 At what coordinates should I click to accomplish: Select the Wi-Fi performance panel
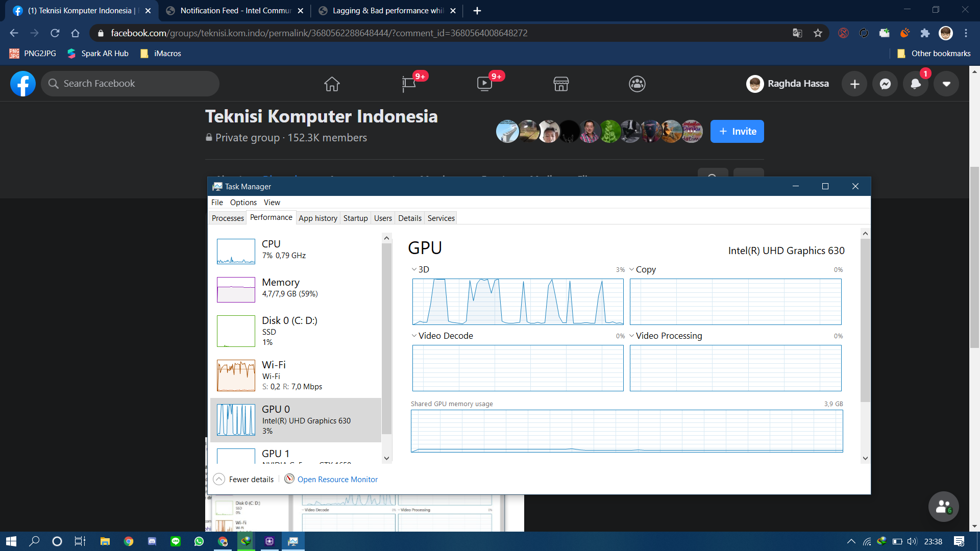296,375
